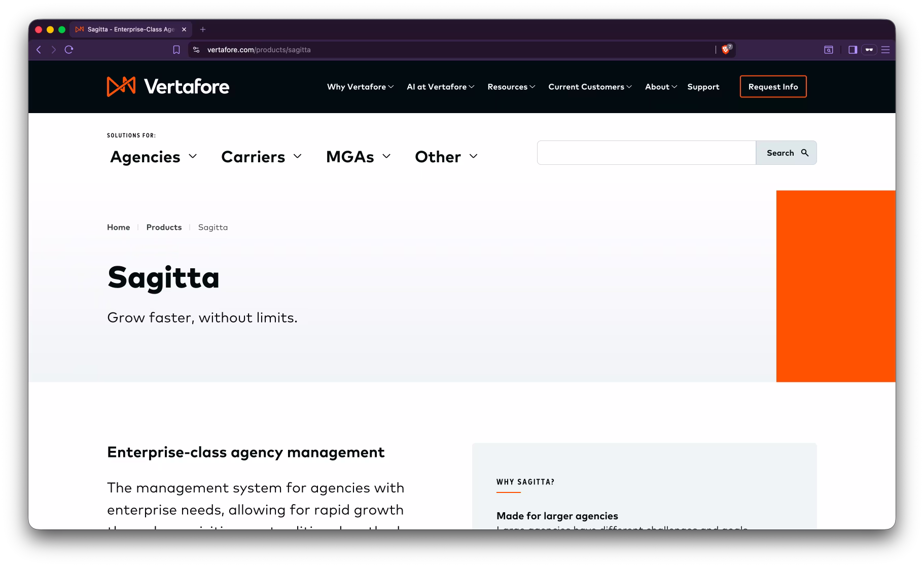Open the browser hamburger menu
The height and width of the screenshot is (567, 924).
click(885, 50)
